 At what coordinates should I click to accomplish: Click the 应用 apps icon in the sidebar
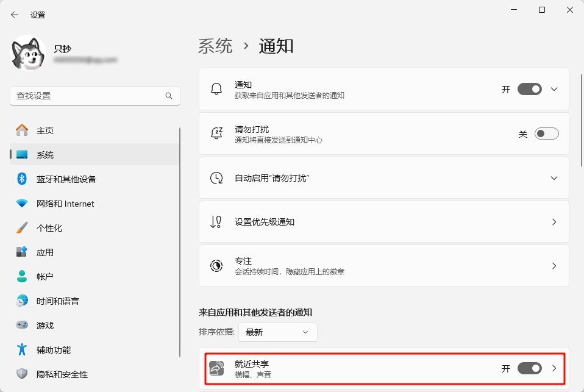[x=22, y=252]
